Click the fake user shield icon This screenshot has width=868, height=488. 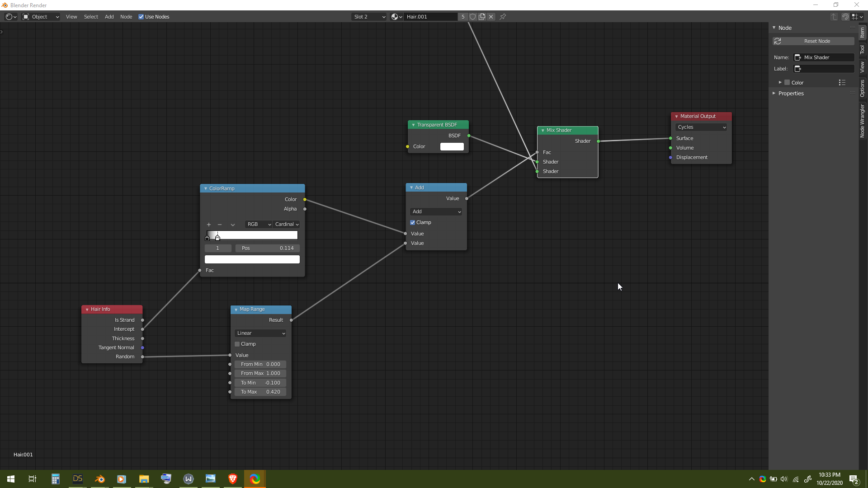[472, 17]
